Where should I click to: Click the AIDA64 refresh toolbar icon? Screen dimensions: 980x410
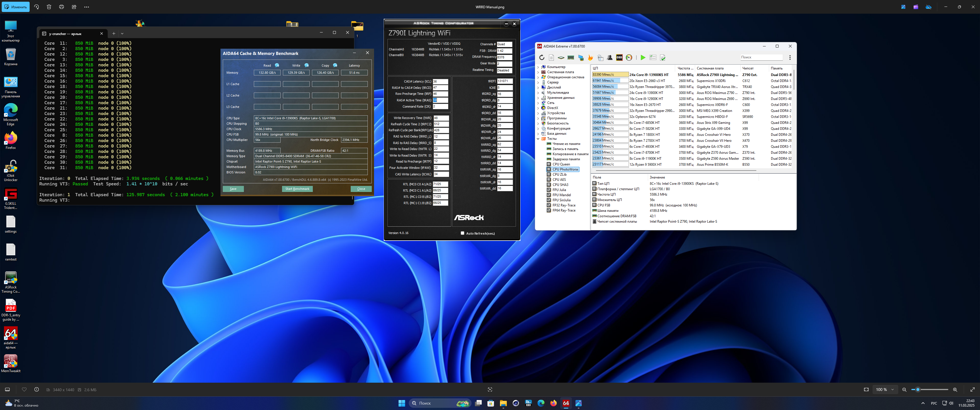tap(541, 58)
